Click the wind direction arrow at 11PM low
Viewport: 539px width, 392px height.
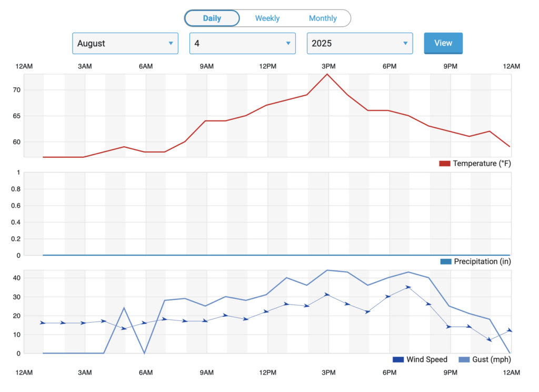click(x=489, y=340)
